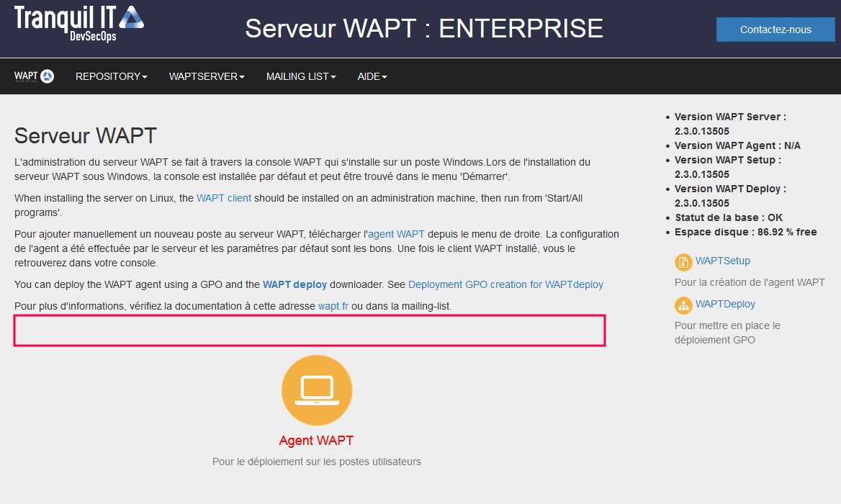Open the REPOSITORY dropdown menu
This screenshot has width=841, height=504.
click(x=111, y=76)
